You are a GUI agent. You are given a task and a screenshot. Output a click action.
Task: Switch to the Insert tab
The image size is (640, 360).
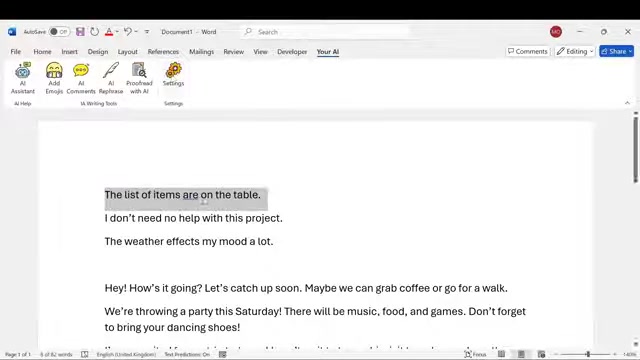tap(69, 52)
